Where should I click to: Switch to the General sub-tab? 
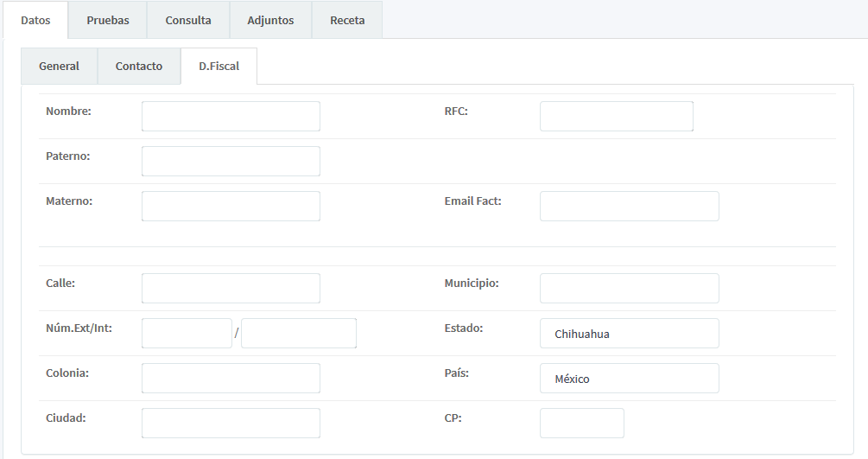click(x=59, y=66)
